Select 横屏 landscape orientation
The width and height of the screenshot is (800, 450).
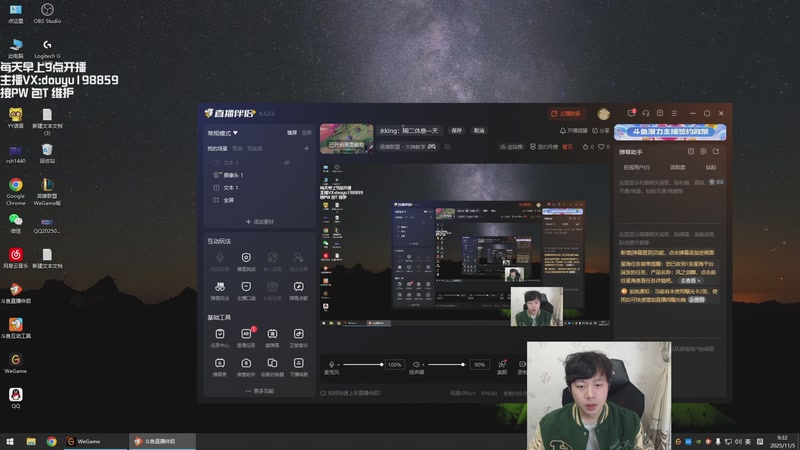tap(292, 133)
